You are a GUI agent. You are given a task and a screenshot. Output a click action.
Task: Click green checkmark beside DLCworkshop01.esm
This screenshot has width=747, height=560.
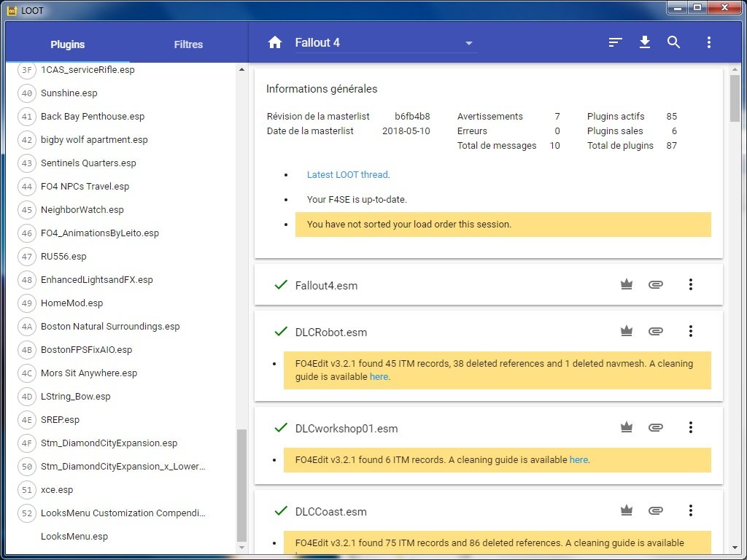click(x=281, y=427)
